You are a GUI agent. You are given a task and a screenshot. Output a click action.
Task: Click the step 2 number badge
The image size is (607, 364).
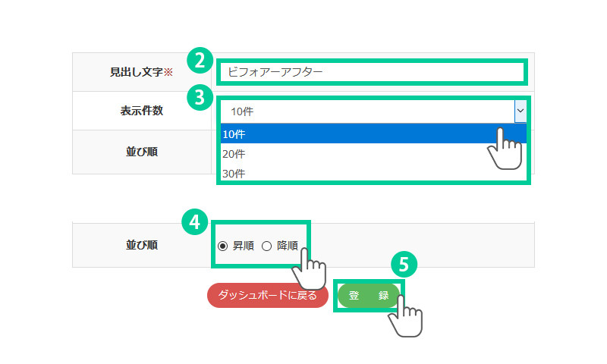click(x=197, y=60)
